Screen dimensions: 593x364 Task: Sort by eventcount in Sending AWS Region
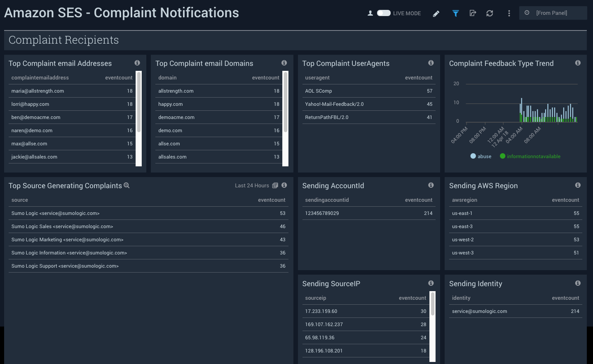click(x=565, y=200)
